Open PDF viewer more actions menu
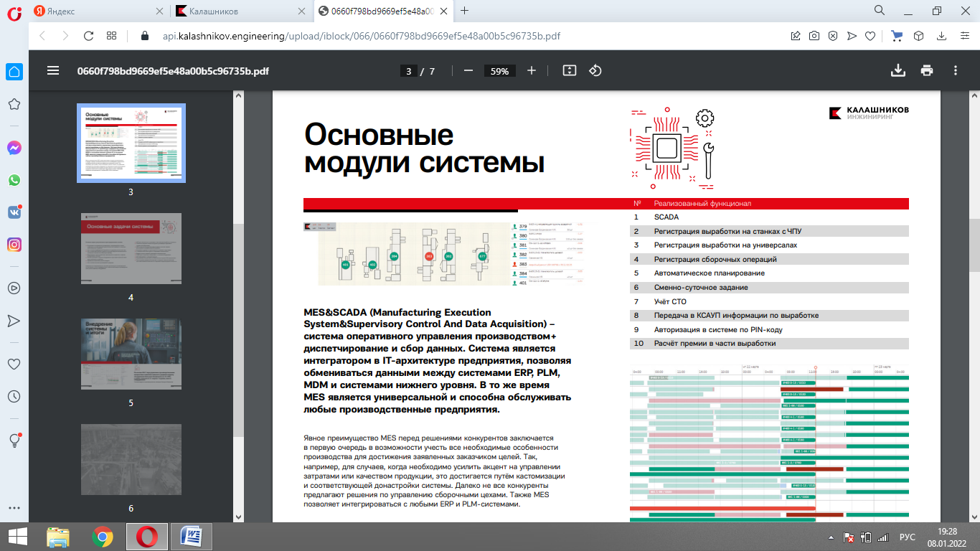 coord(956,70)
